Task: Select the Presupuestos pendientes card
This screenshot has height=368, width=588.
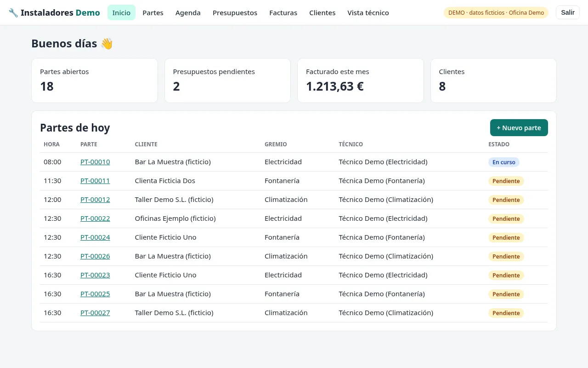Action: (x=227, y=80)
